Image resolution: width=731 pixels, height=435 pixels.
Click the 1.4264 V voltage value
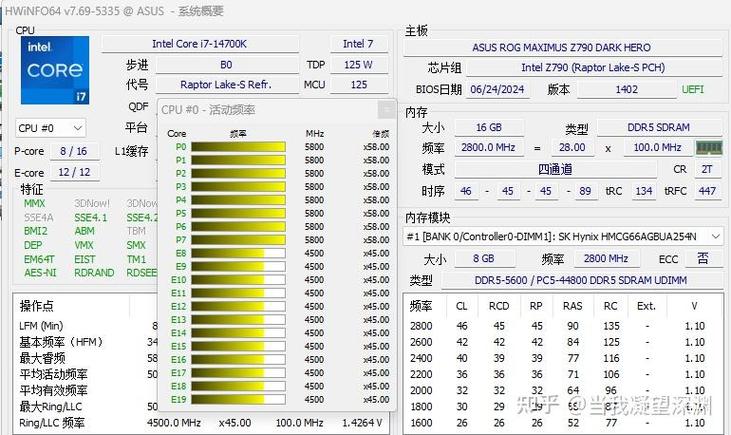(x=362, y=423)
